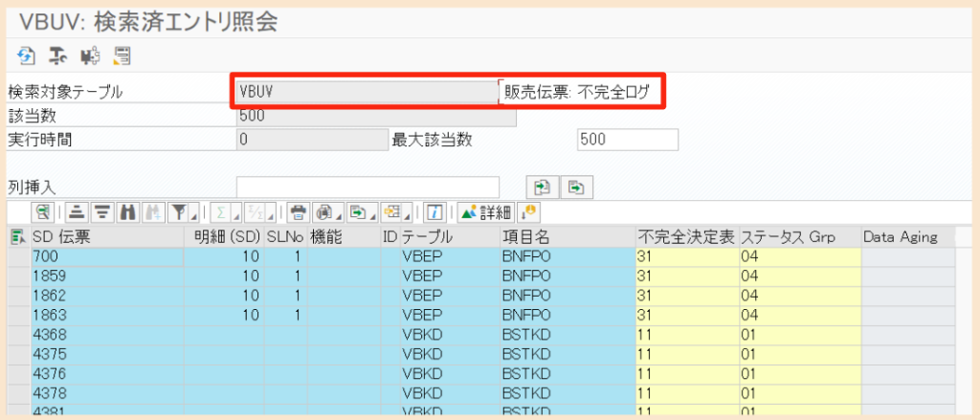Click the 列挿入 input field
The height and width of the screenshot is (420, 980).
(368, 187)
